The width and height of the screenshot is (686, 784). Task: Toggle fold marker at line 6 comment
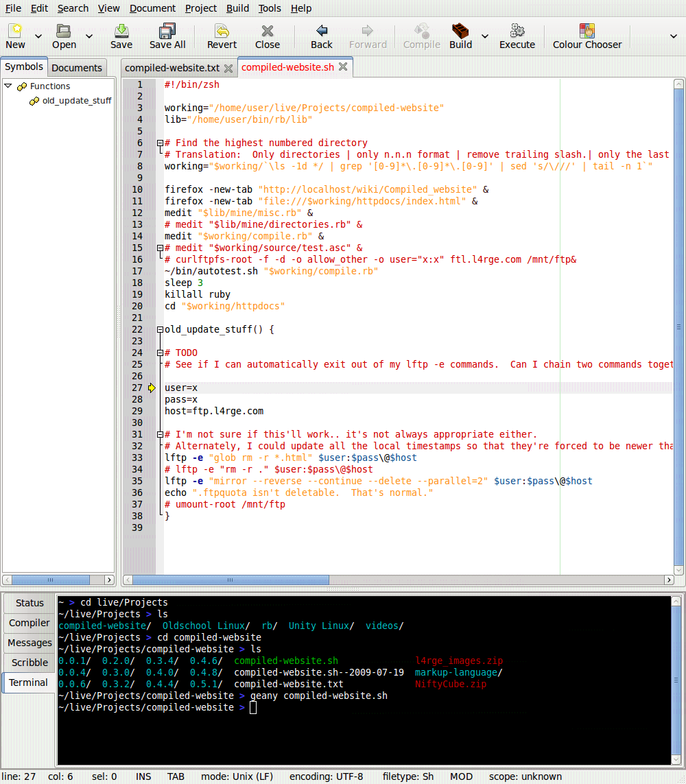point(160,143)
